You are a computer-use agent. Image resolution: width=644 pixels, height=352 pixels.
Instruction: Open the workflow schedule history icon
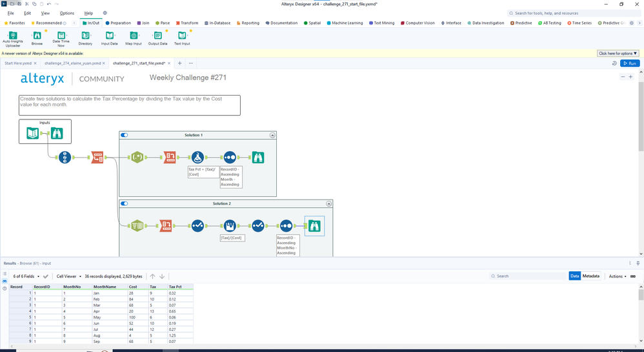[x=614, y=63]
